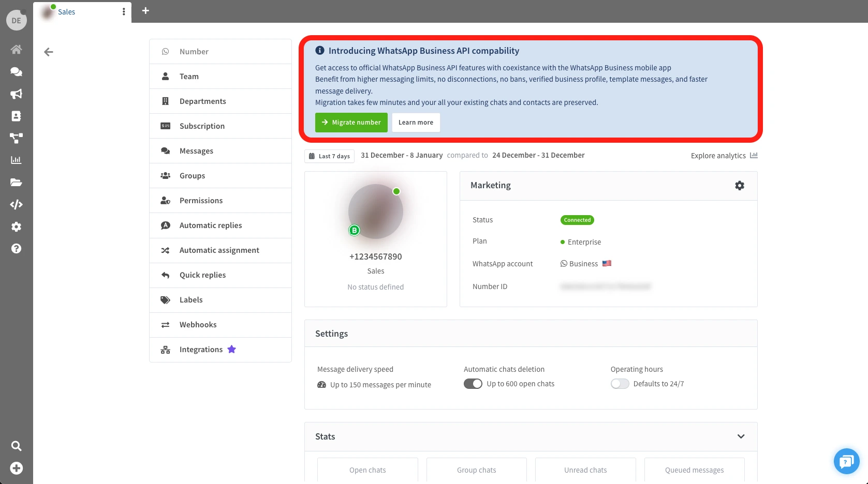868x484 pixels.
Task: Open the Files folder icon
Action: point(16,182)
